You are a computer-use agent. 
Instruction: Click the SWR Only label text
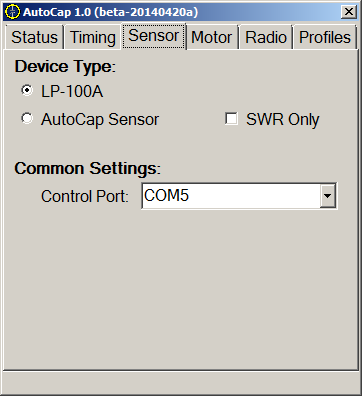pyautogui.click(x=283, y=119)
